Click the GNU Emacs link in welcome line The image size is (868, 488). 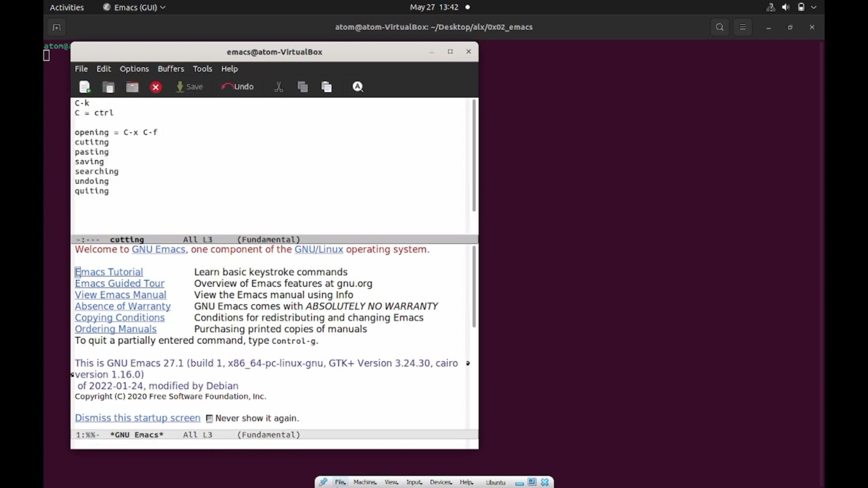pyautogui.click(x=159, y=249)
